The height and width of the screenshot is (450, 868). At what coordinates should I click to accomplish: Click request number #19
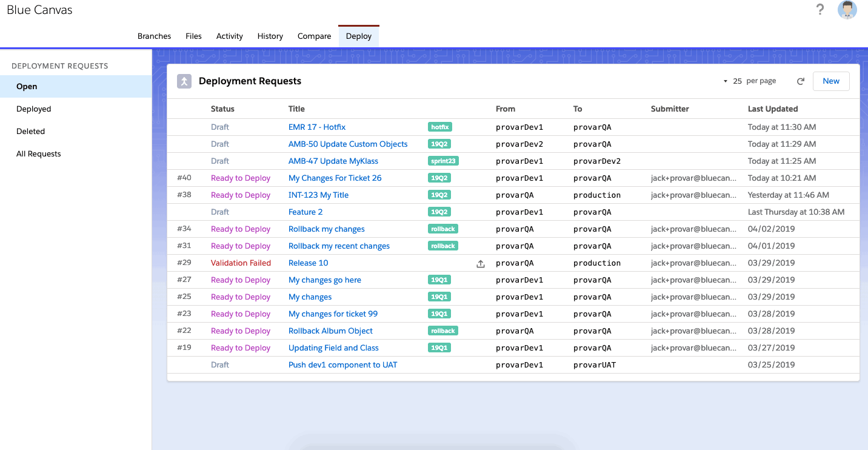(184, 348)
